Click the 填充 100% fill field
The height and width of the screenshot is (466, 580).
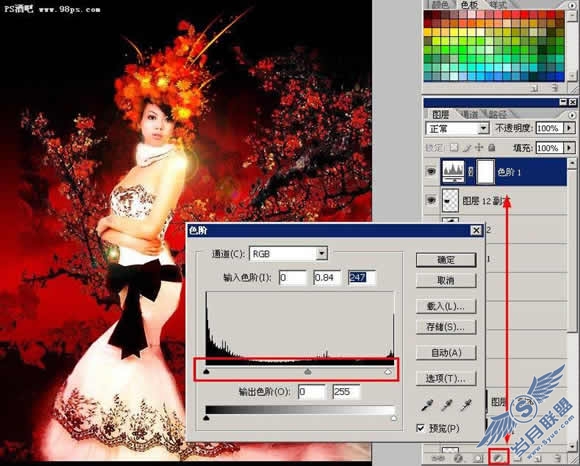coord(550,148)
